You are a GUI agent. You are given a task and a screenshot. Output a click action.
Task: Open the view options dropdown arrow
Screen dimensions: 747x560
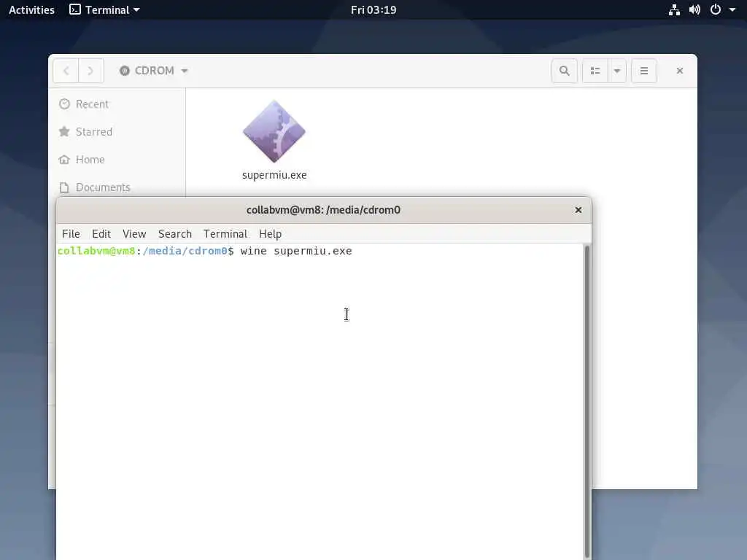(617, 71)
